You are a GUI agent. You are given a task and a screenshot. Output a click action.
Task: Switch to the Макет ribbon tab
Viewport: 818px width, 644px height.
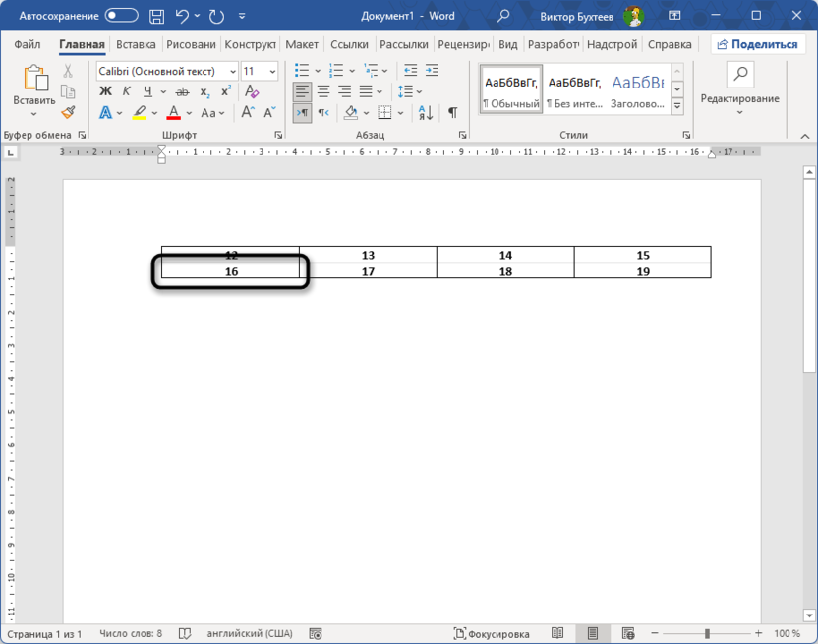click(302, 44)
